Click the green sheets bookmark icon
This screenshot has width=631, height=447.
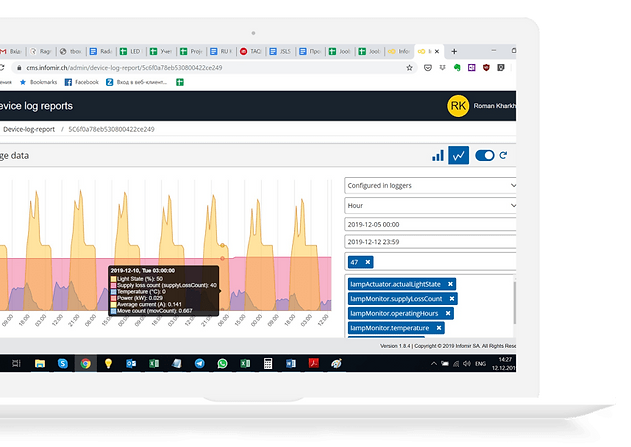pyautogui.click(x=180, y=82)
